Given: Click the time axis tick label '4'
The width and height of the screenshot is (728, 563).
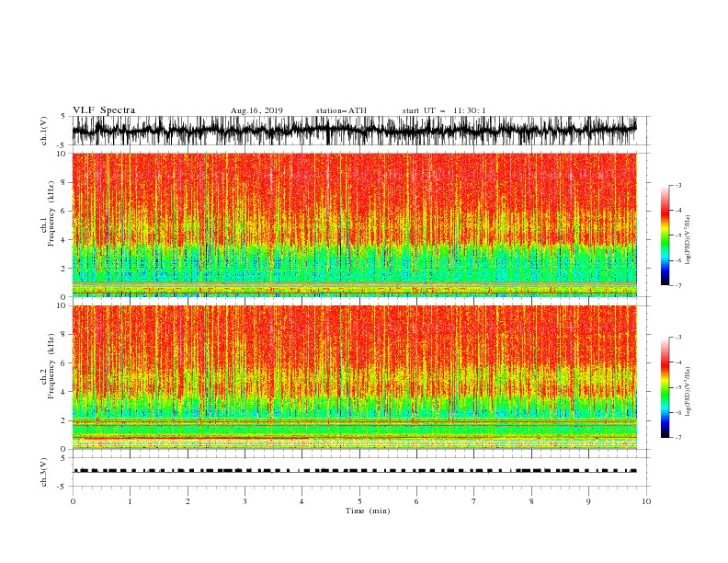Looking at the screenshot, I should coord(301,501).
